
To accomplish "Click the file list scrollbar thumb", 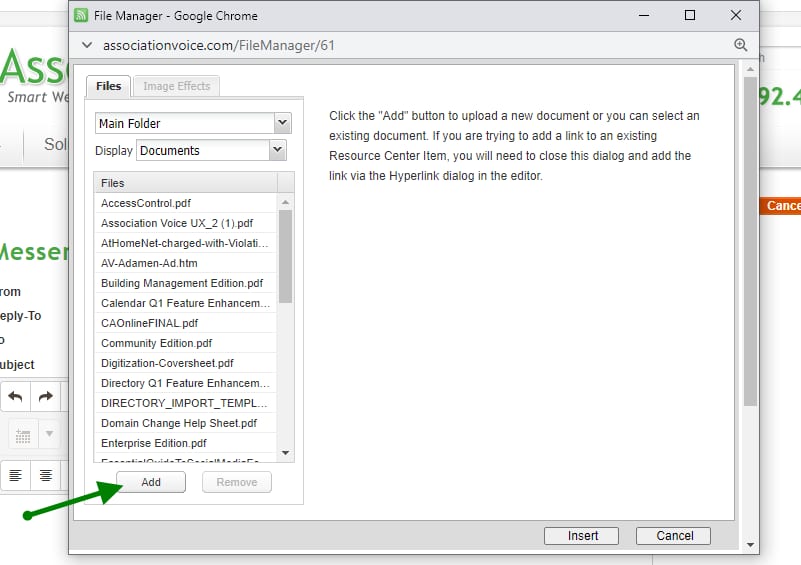I will pos(286,256).
